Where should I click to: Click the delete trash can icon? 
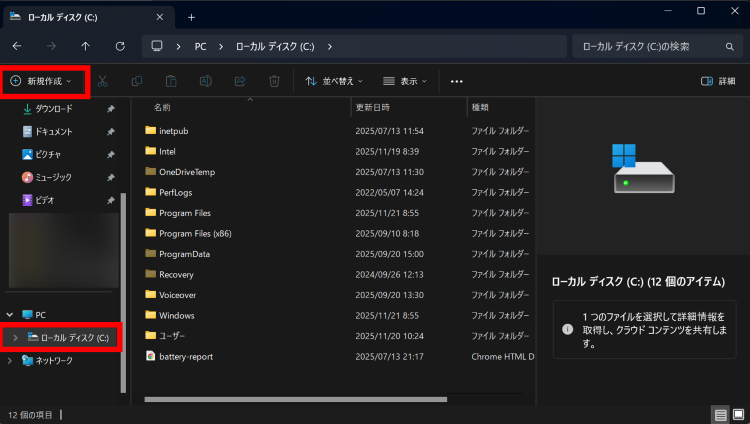pos(274,81)
